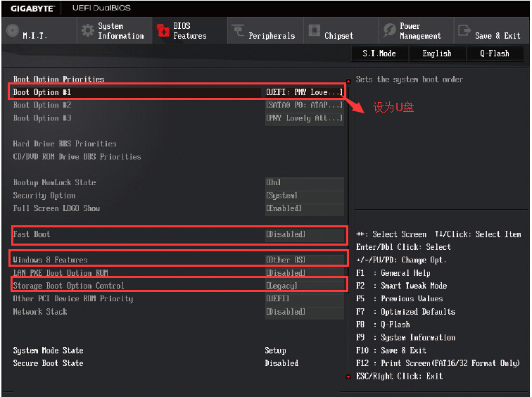Select the Windows 8 Features label

[50, 260]
